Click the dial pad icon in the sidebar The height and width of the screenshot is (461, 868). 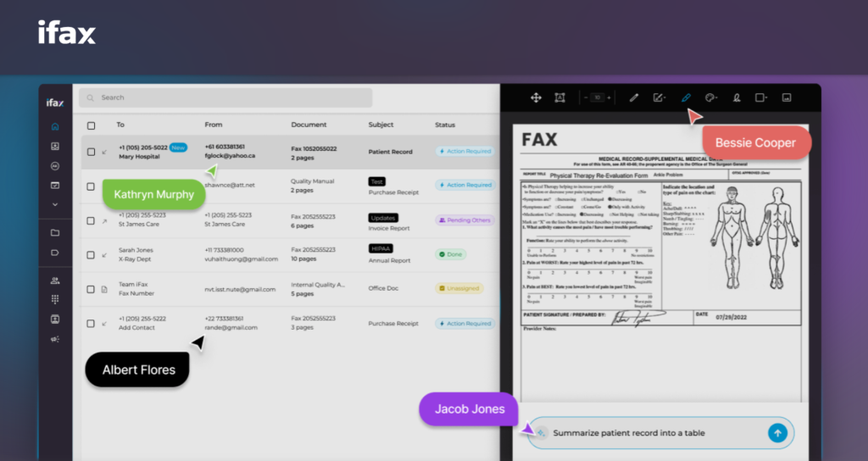coord(55,299)
